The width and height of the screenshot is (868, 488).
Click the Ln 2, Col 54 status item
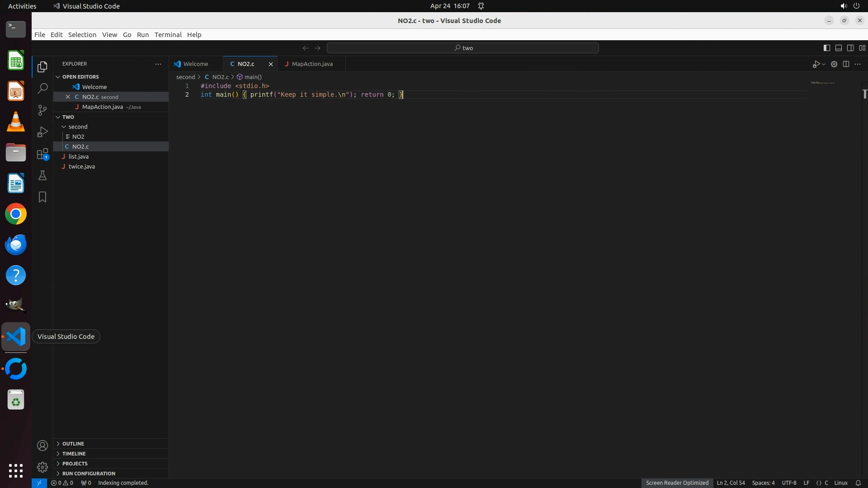[731, 483]
